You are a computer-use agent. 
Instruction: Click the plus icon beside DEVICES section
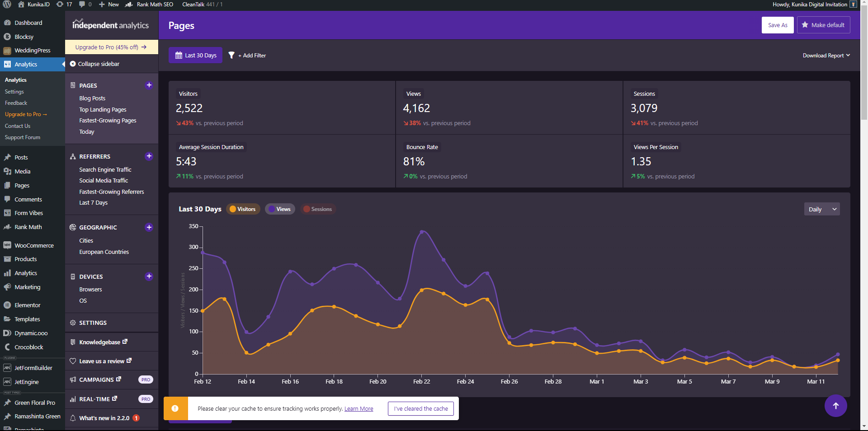149,276
